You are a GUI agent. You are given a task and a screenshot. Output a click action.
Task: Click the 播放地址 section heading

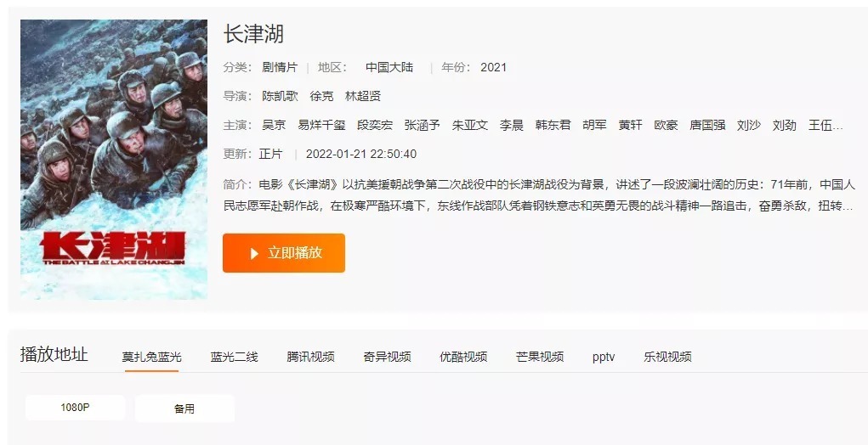[54, 354]
